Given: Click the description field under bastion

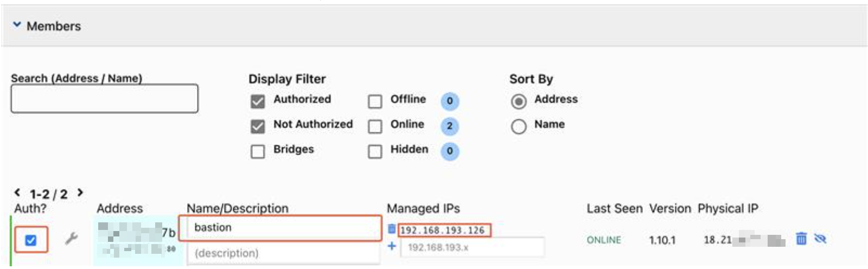Looking at the screenshot, I should [x=283, y=253].
